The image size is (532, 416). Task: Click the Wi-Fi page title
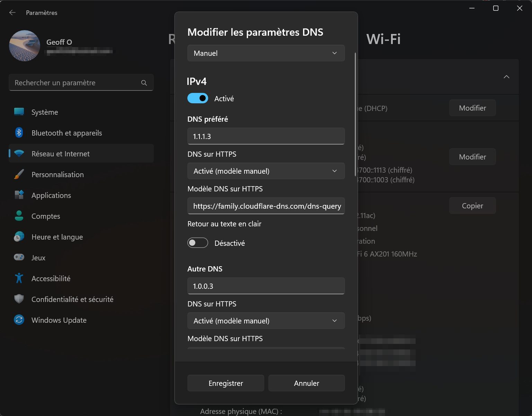pyautogui.click(x=383, y=39)
